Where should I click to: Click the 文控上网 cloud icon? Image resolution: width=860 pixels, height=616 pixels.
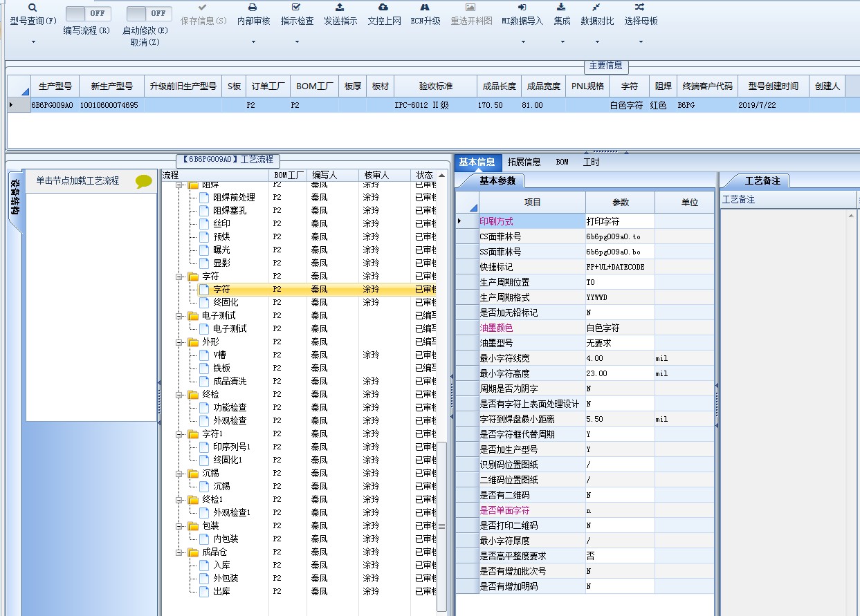383,7
